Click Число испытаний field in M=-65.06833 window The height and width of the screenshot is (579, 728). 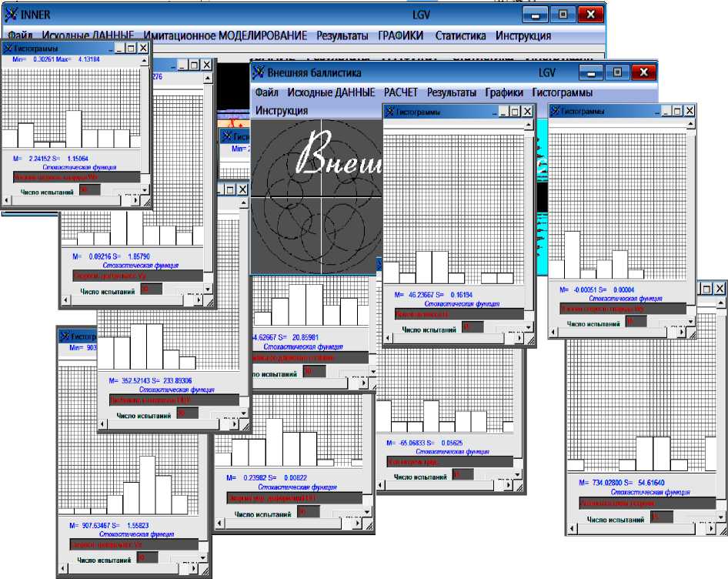point(463,474)
